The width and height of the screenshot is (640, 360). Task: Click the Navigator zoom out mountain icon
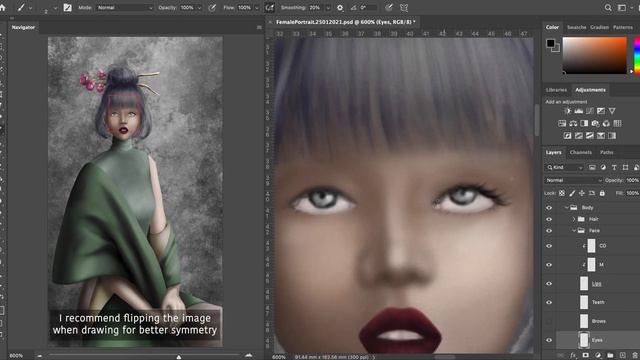pos(39,356)
